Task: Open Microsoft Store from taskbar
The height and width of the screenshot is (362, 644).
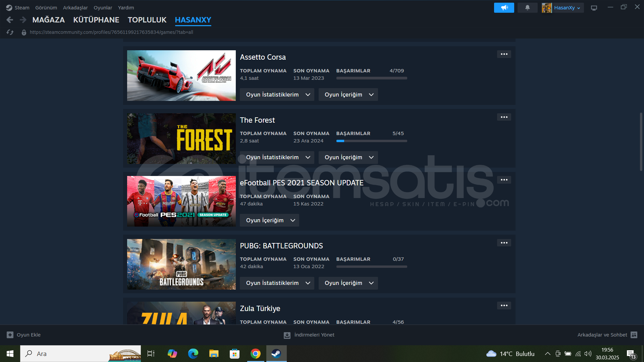Action: [x=234, y=354]
